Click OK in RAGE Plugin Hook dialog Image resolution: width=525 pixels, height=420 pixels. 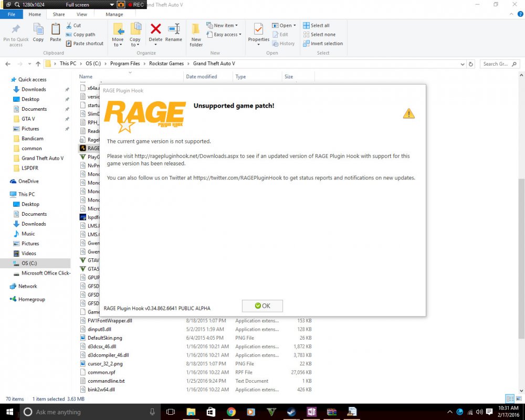(x=262, y=306)
